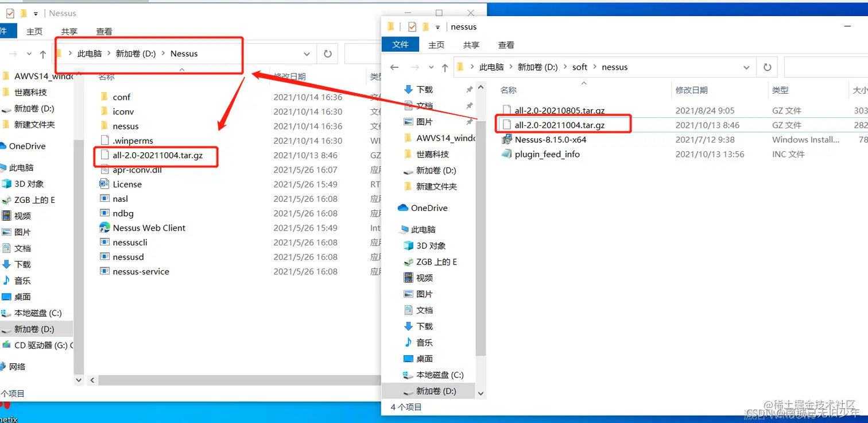Image resolution: width=868 pixels, height=423 pixels.
Task: Open 视频 in right window sidebar
Action: point(424,278)
